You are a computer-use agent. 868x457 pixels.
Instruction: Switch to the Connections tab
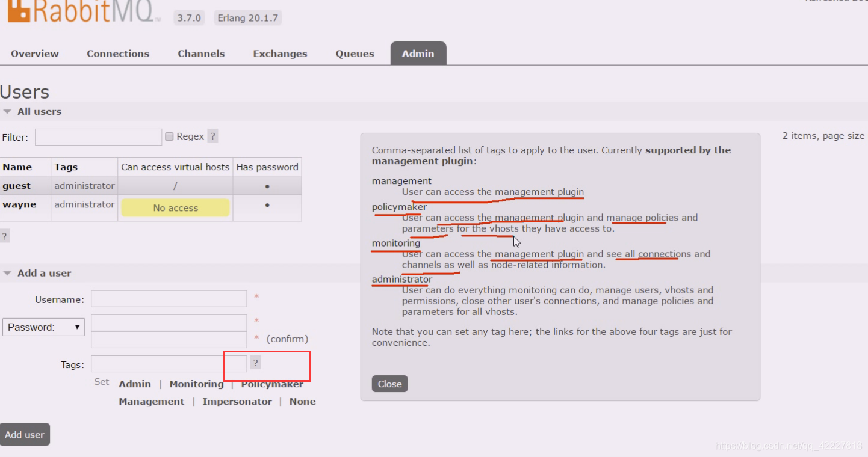click(118, 54)
